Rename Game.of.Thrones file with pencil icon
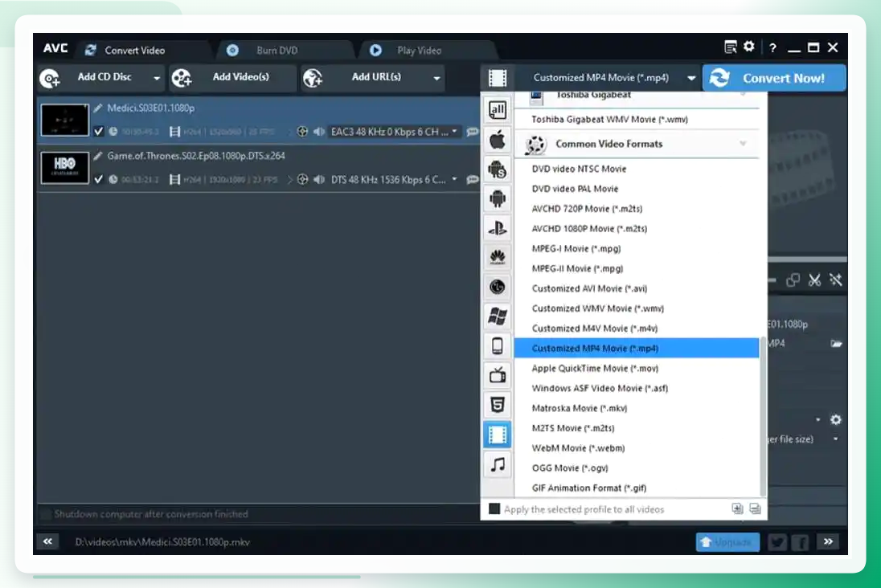Screen dimensions: 881x588 point(98,156)
